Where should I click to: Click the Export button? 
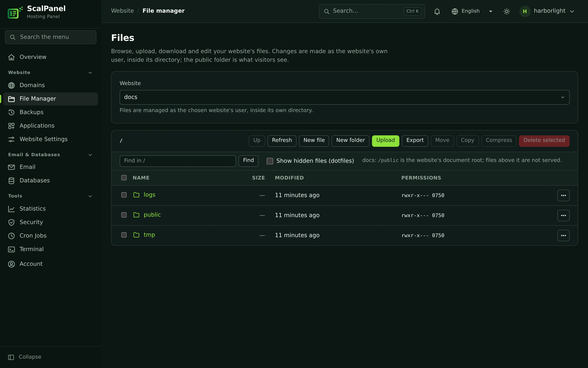pos(415,141)
